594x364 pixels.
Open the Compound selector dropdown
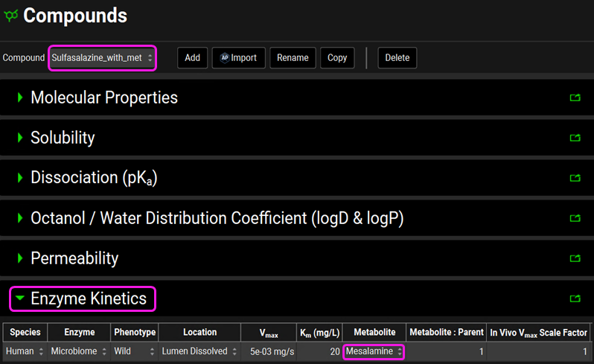[x=102, y=58]
